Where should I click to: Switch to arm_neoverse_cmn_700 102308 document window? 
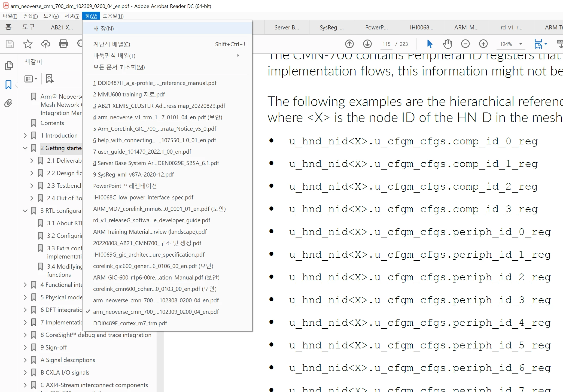click(156, 300)
